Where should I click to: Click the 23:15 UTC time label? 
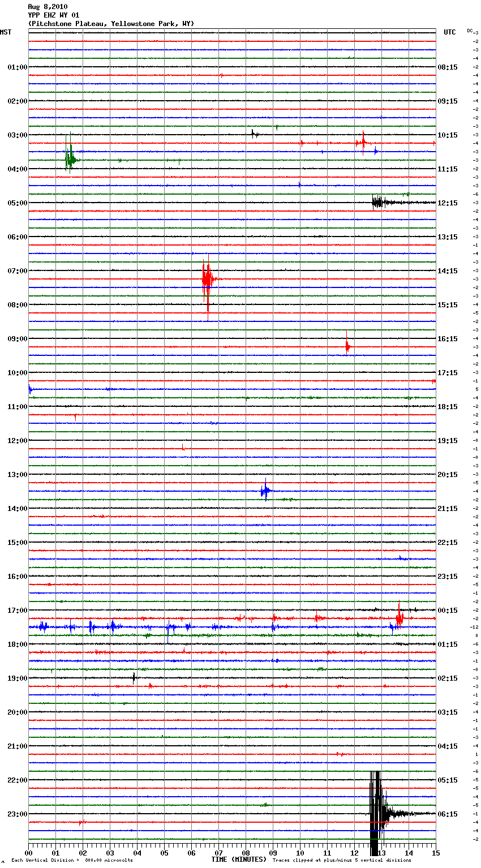(448, 577)
